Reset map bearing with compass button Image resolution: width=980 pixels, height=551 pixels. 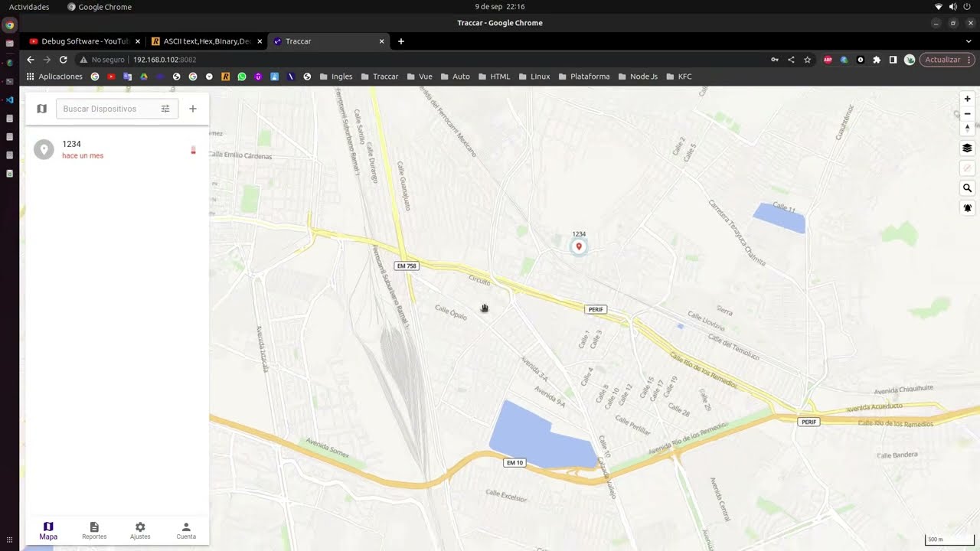click(967, 128)
